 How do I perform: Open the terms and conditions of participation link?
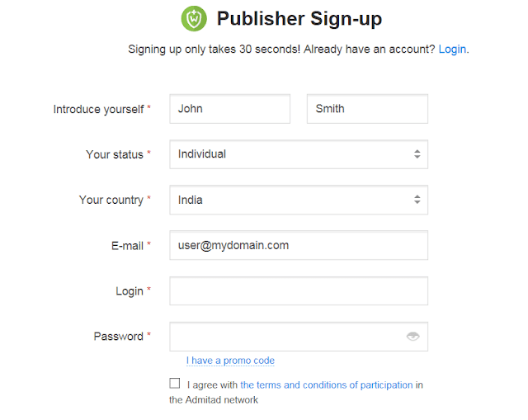tap(327, 385)
